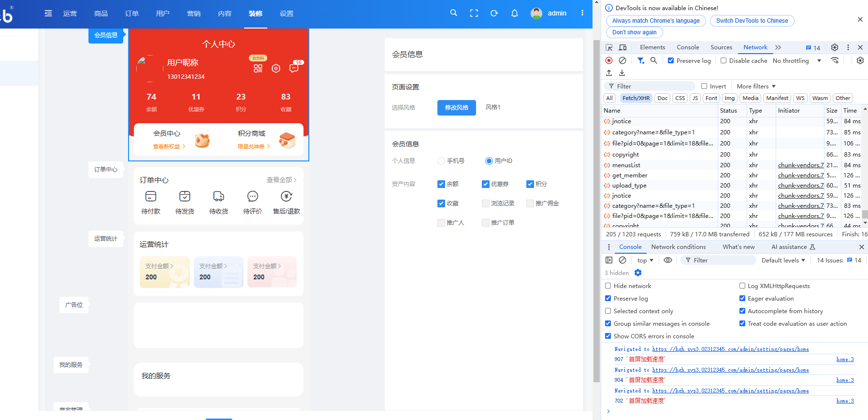The height and width of the screenshot is (420, 868).
Task: Select the get_member request row
Action: [x=659, y=175]
